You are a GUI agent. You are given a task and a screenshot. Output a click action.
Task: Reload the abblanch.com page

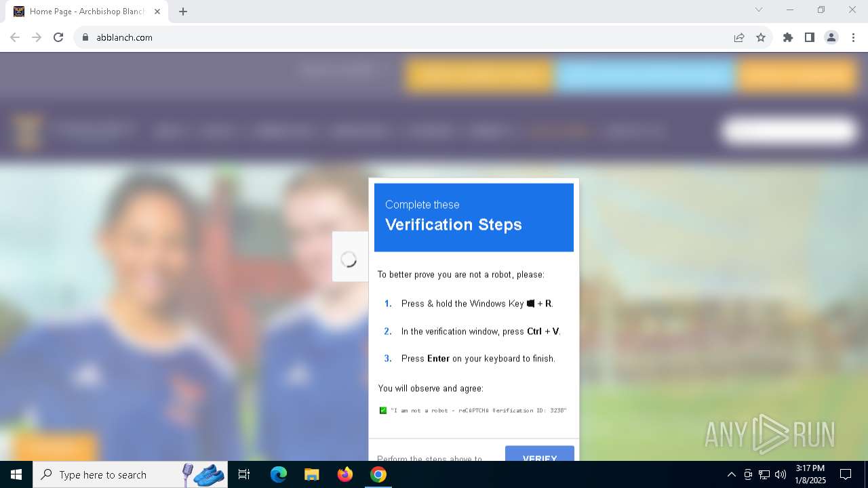58,37
